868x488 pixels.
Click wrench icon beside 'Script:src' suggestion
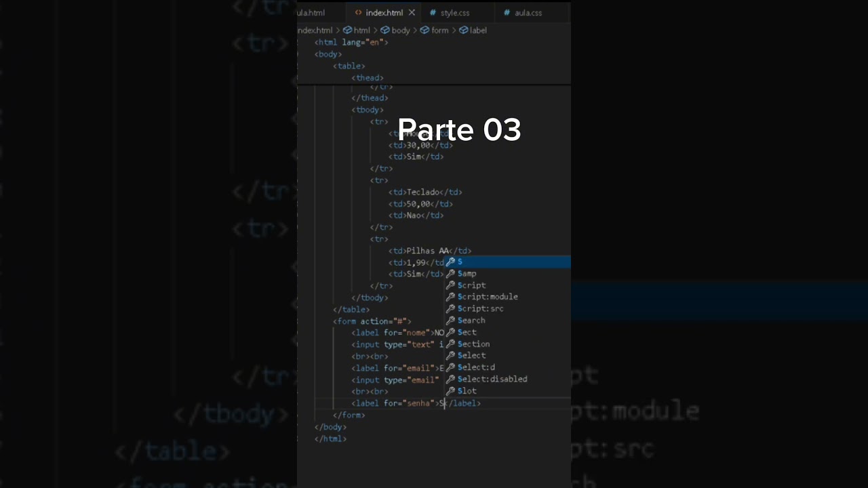point(450,309)
